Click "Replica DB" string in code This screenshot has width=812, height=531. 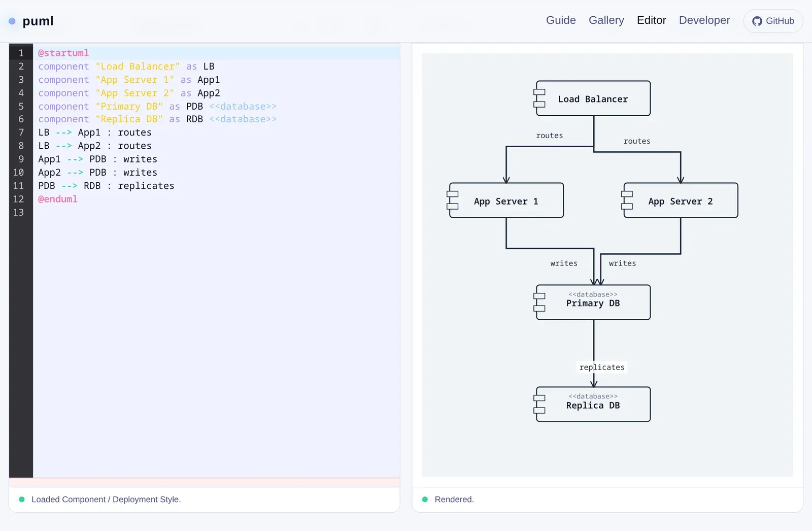(x=129, y=119)
